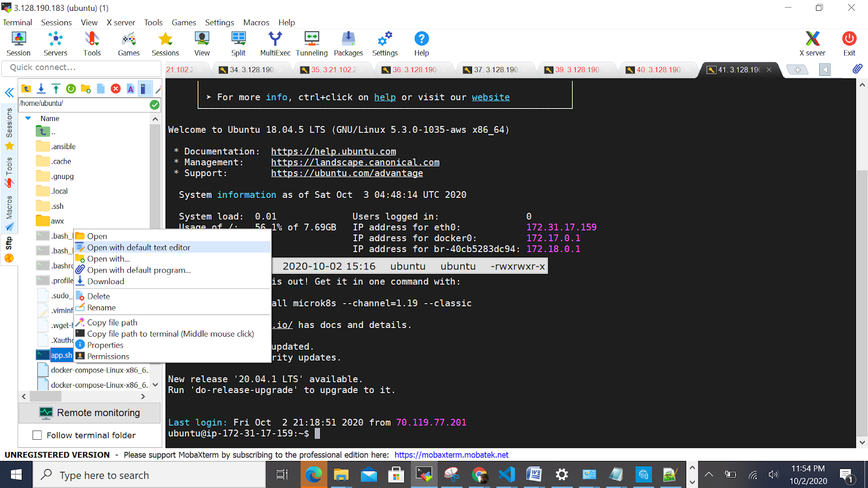Open the .ssh folder
The image size is (868, 488).
tap(50, 206)
